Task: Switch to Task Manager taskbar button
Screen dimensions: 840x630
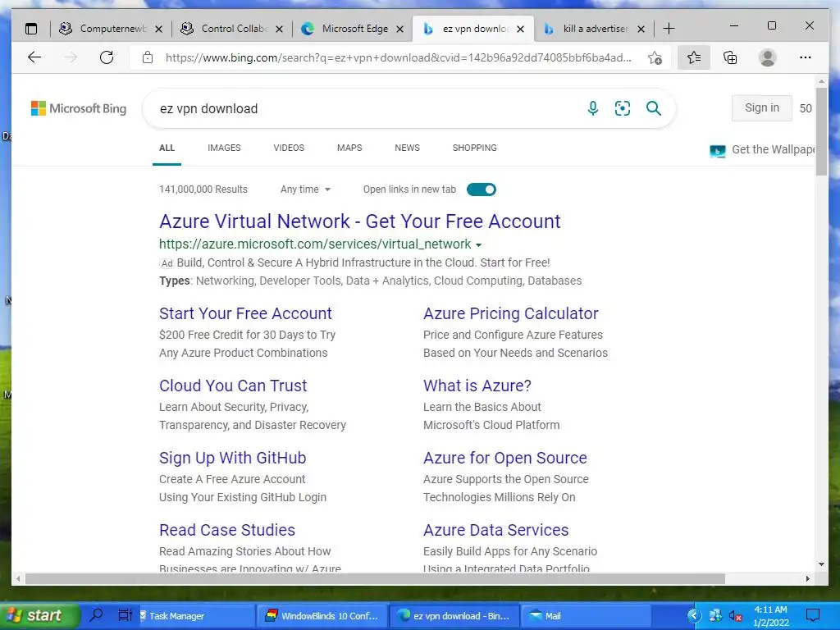Action: click(x=197, y=615)
